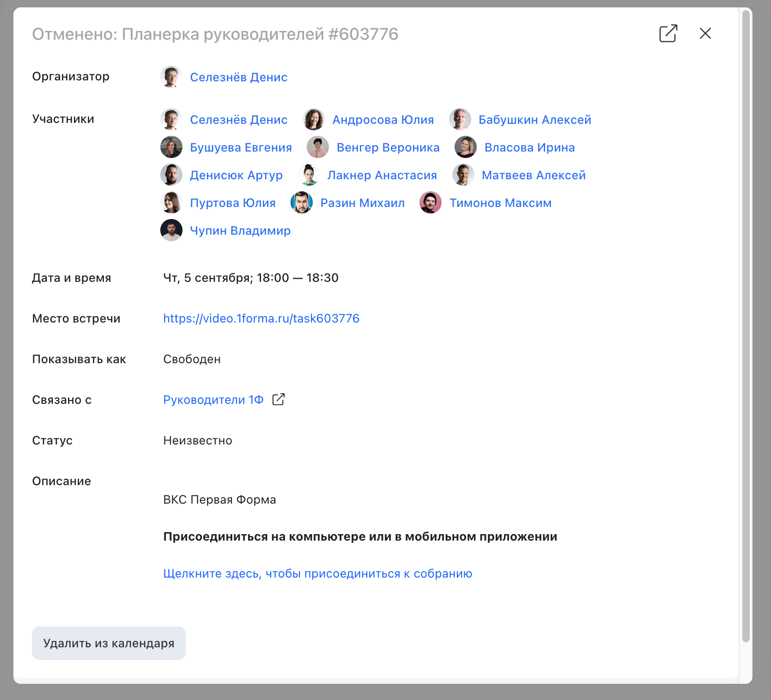Open participant Денисюк Артур
771x700 pixels.
click(x=236, y=175)
